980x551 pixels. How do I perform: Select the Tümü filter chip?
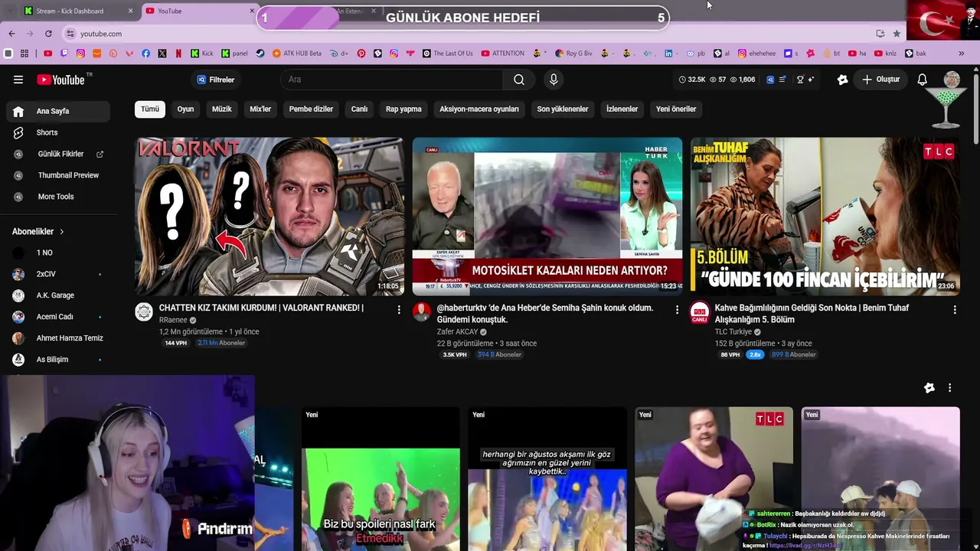(150, 109)
